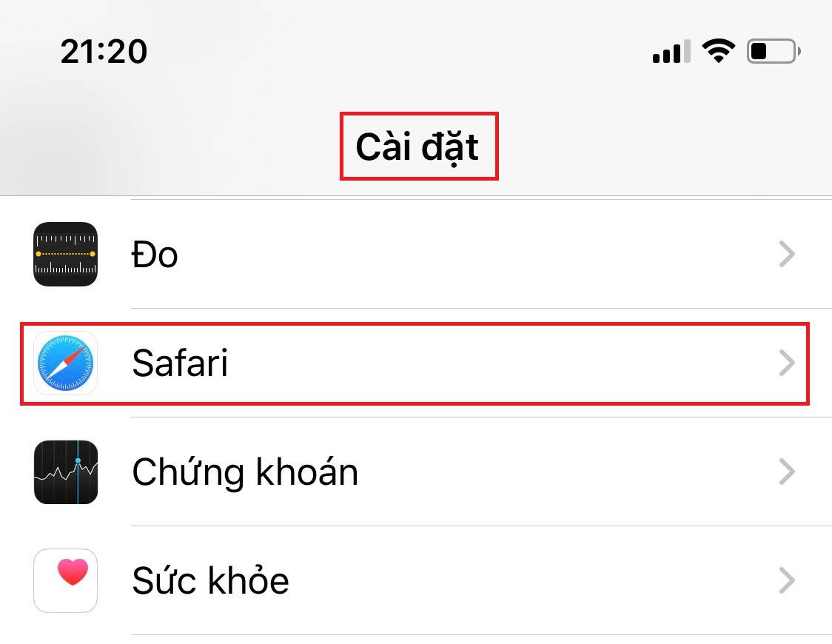This screenshot has width=832, height=644.
Task: Expand the Safari row using the right arrow
Action: 787,363
